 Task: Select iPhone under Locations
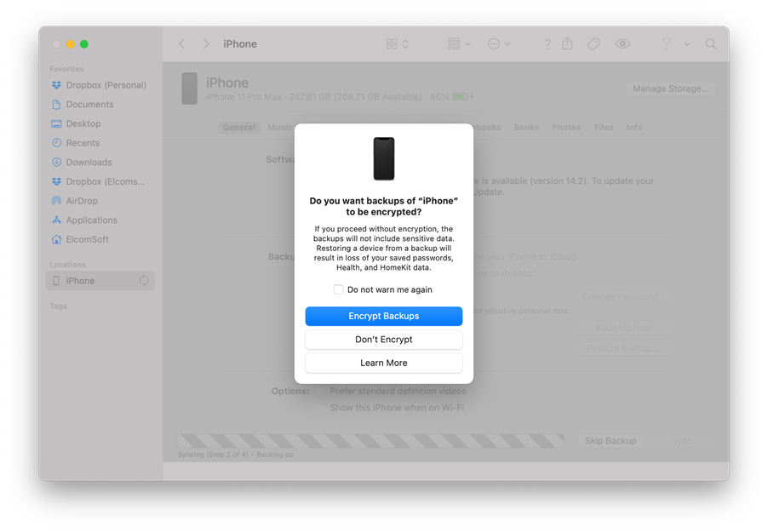(x=100, y=281)
